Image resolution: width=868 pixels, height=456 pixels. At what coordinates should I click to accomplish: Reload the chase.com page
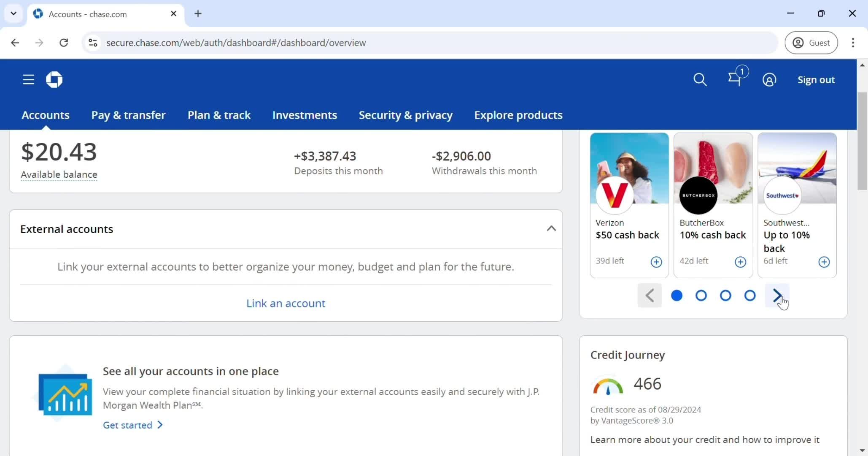point(64,42)
